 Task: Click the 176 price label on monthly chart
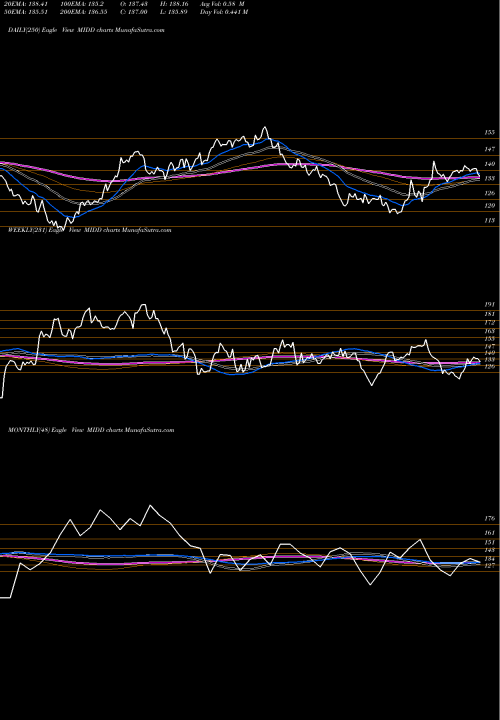point(490,518)
